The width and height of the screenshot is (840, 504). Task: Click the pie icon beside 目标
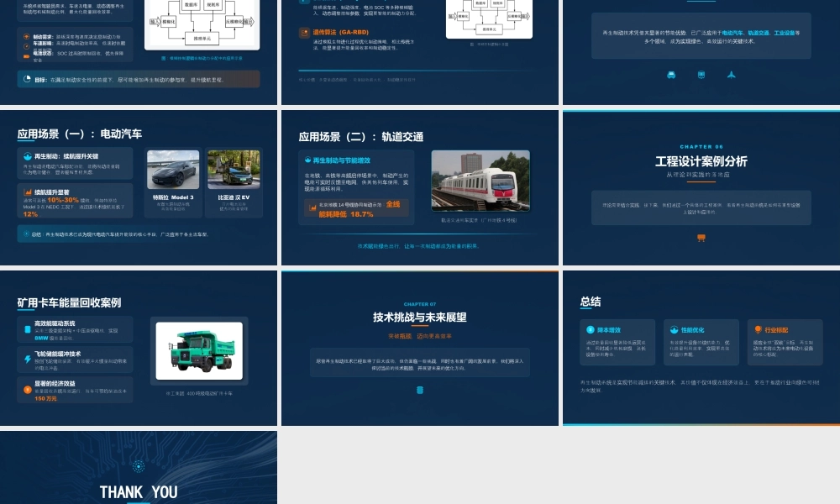(x=28, y=79)
